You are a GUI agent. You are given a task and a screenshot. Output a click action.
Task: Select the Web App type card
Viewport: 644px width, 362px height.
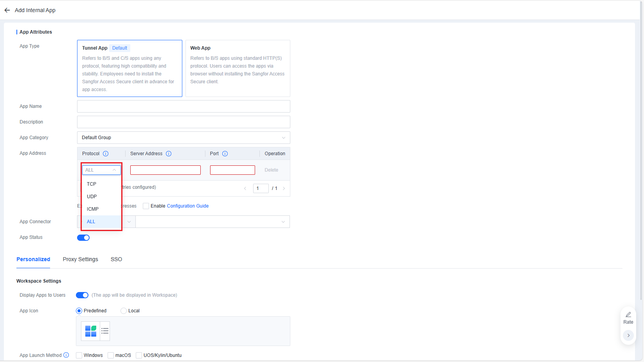[238, 68]
